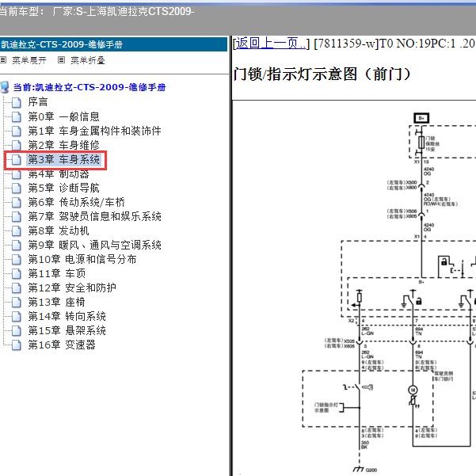Click the page icon beside 第2章
476x476 pixels.
tap(17, 146)
